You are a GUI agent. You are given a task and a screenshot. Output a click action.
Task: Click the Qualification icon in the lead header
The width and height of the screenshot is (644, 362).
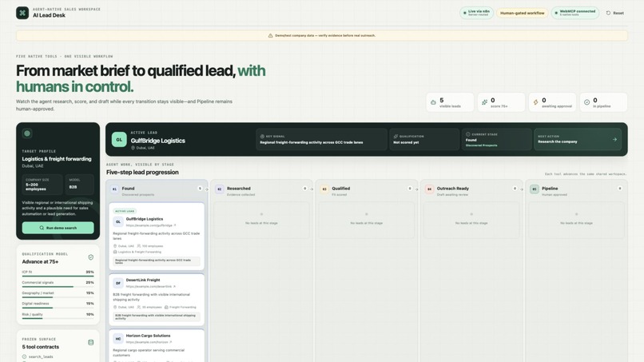click(396, 136)
